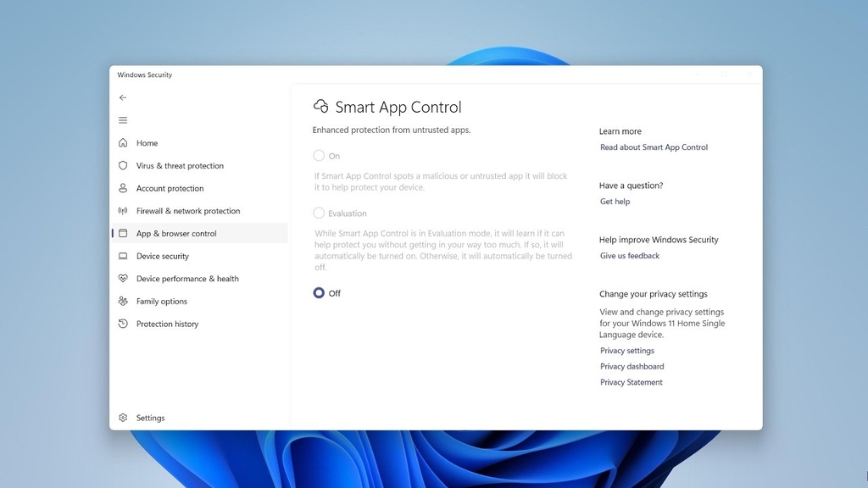This screenshot has width=868, height=488.
Task: Open Family options label
Action: tap(162, 301)
